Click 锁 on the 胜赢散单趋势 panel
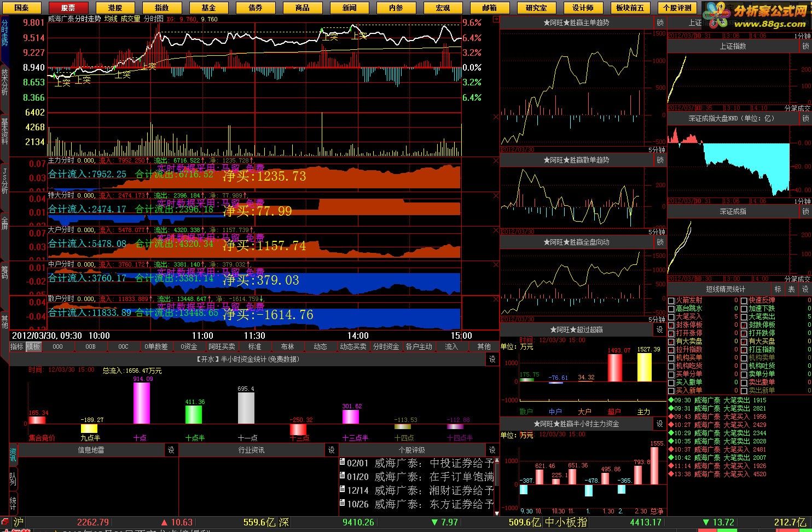This screenshot has height=532, width=812. 660,160
